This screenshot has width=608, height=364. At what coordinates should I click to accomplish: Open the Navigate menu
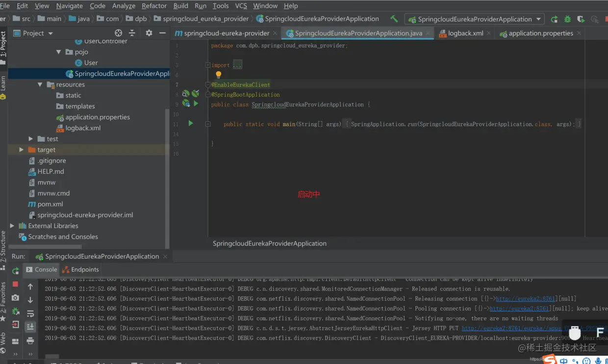coord(70,6)
